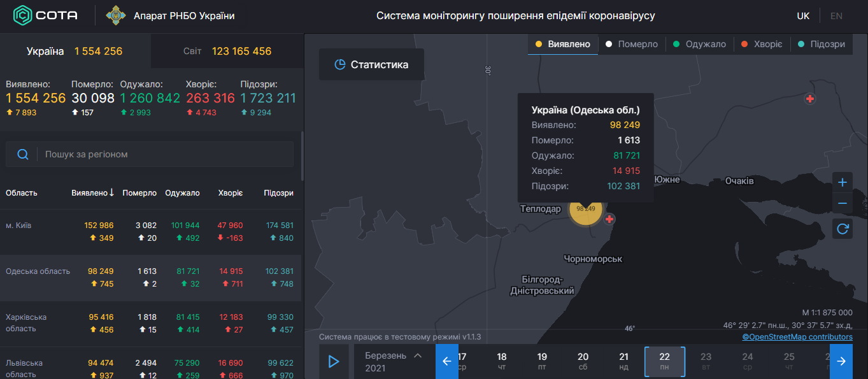868x379 pixels.
Task: Click the sort arrow on Виявлено column
Action: [111, 192]
